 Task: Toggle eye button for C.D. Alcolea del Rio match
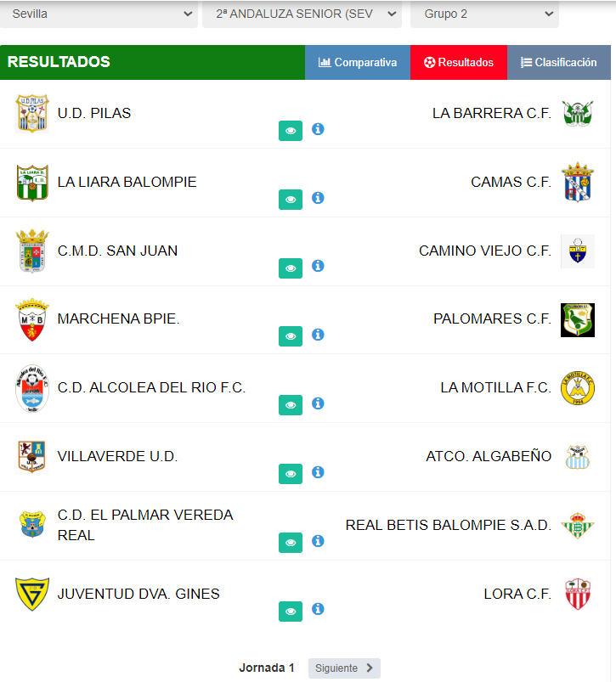point(291,405)
